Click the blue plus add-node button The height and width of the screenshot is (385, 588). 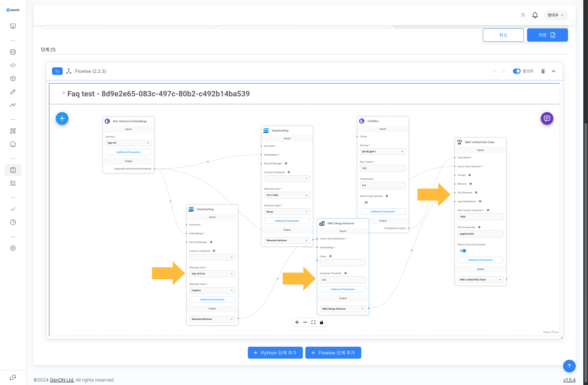coord(62,118)
